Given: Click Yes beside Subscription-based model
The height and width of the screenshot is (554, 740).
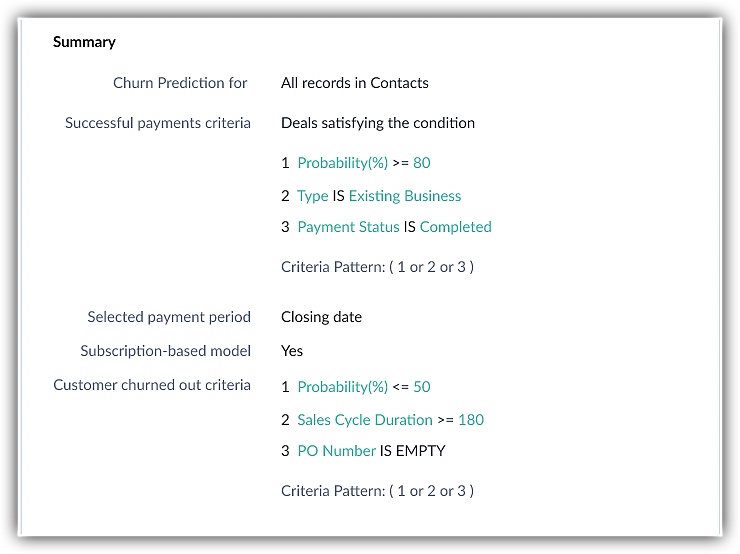Looking at the screenshot, I should [x=292, y=351].
